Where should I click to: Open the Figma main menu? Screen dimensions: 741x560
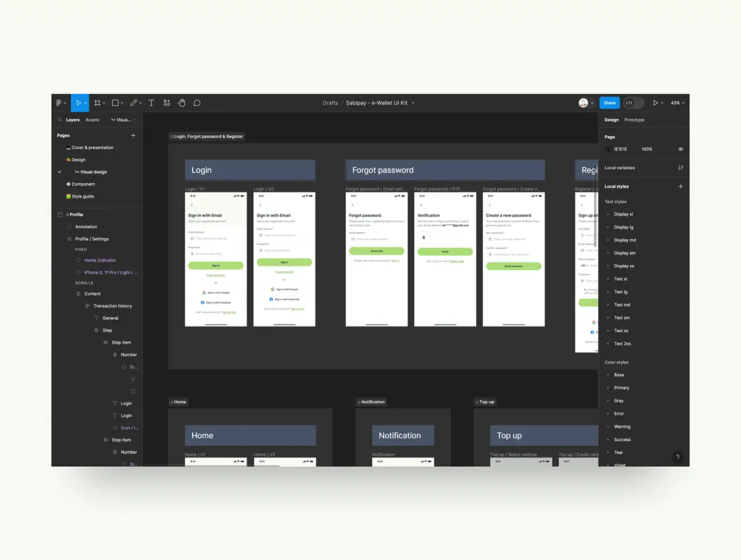pos(60,103)
